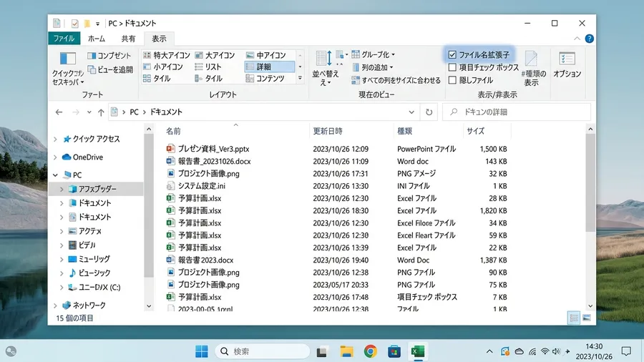Image resolution: width=644 pixels, height=362 pixels.
Task: Select ミューリッグ in navigation tree
Action: (94, 259)
